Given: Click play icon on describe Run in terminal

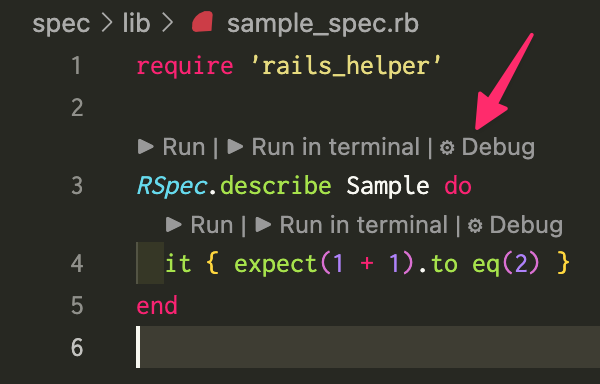Looking at the screenshot, I should (235, 147).
